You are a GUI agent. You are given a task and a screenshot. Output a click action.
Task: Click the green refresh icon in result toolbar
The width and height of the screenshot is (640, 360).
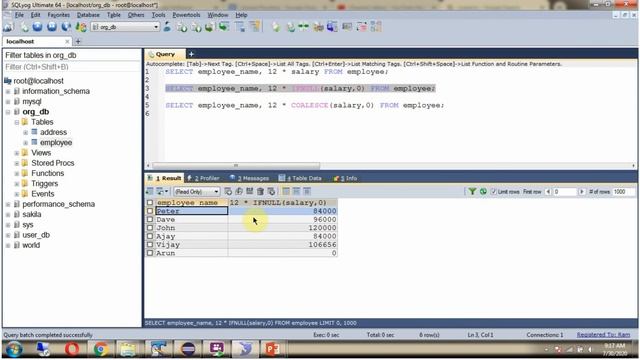pos(483,191)
